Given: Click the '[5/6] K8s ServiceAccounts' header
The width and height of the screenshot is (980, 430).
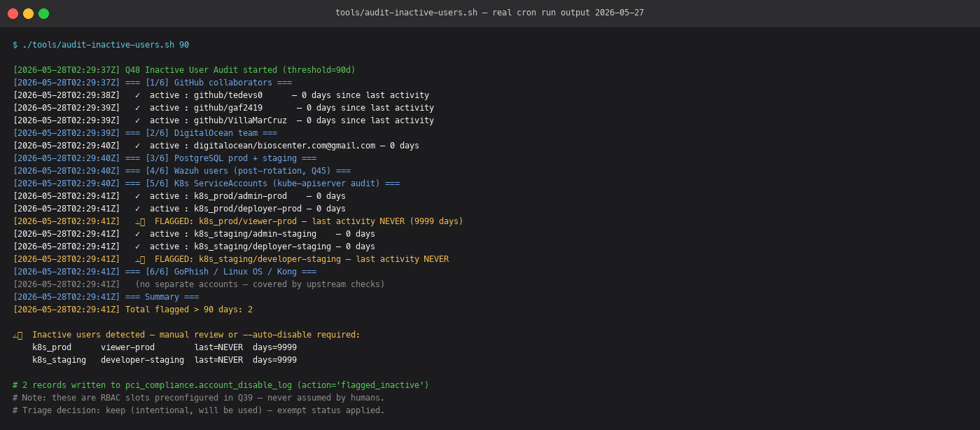Looking at the screenshot, I should 262,183.
